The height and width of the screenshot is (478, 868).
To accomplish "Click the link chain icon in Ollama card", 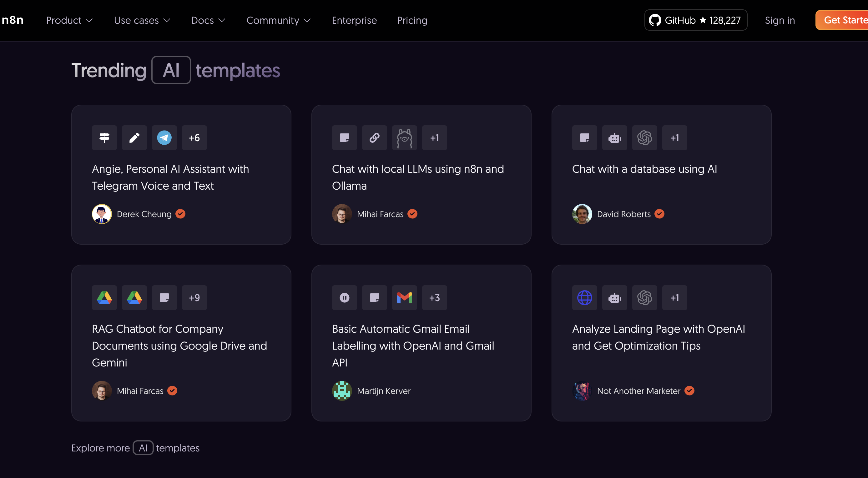I will click(x=374, y=138).
